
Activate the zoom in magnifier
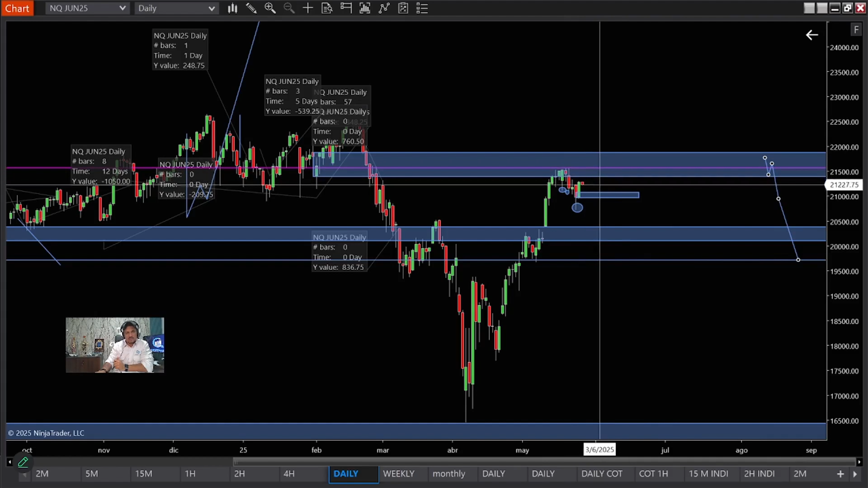coord(270,8)
